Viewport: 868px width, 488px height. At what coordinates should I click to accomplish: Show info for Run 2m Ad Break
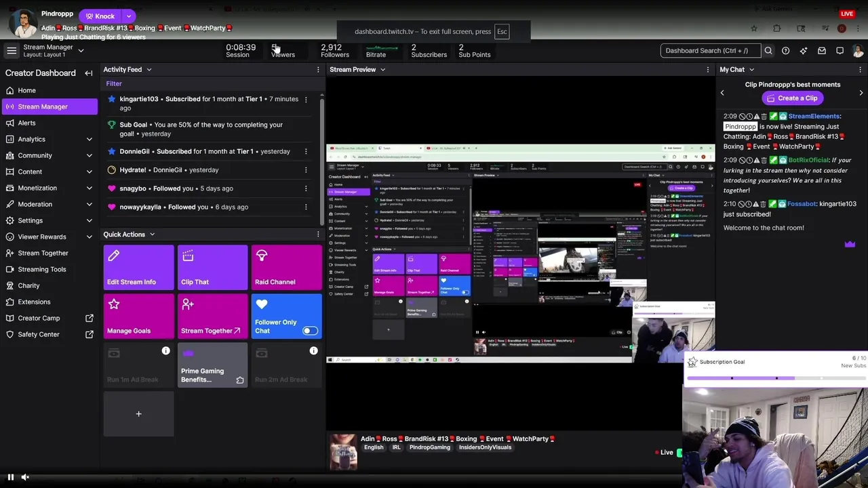(313, 350)
